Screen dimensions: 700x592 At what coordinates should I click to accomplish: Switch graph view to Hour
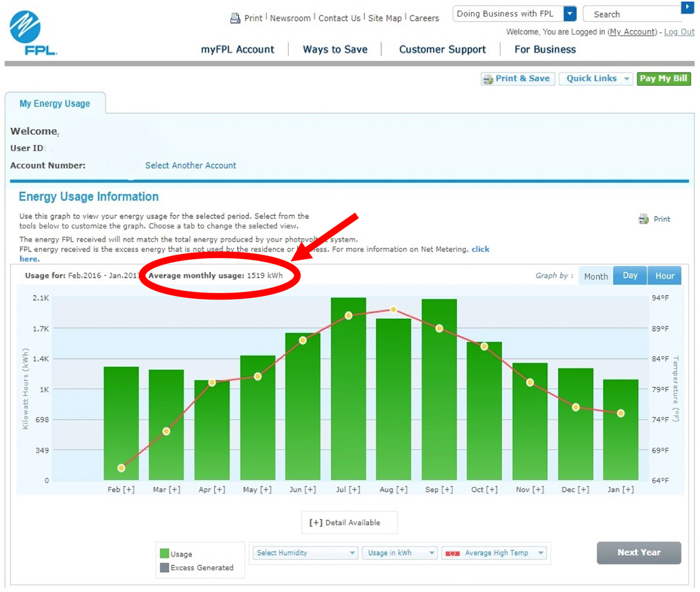point(664,276)
